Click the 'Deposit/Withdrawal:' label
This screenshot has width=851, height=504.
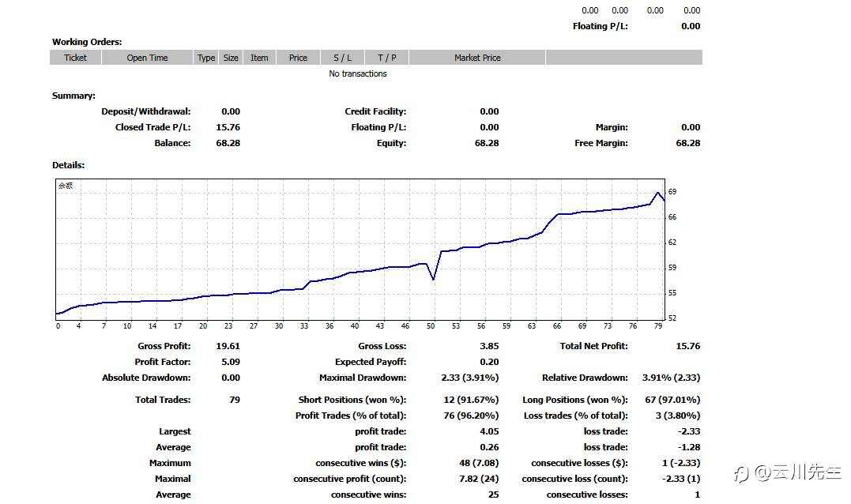(x=146, y=111)
